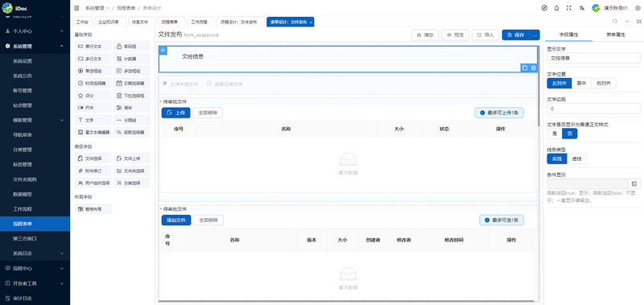Add the 文件上传 advanced component
The width and height of the screenshot is (644, 305).
pos(131,158)
